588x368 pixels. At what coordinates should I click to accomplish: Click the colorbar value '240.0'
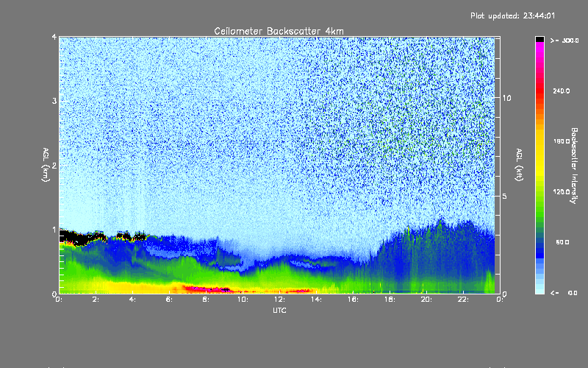(562, 91)
